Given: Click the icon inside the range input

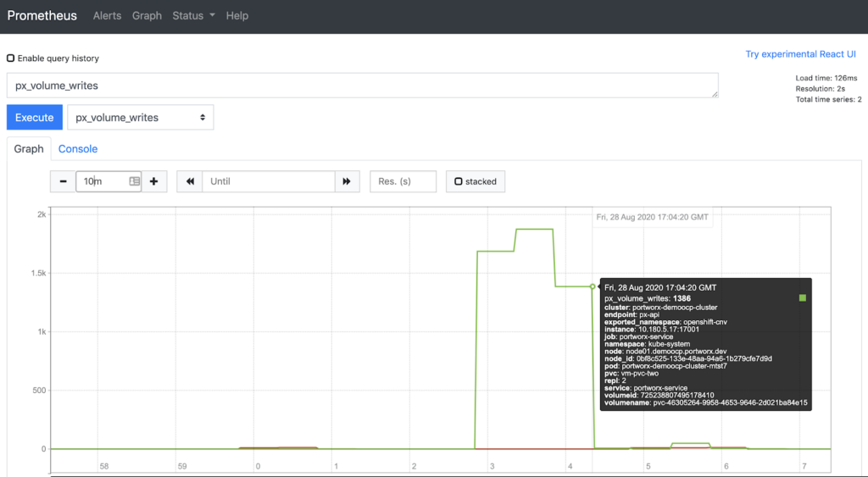Looking at the screenshot, I should tap(134, 181).
